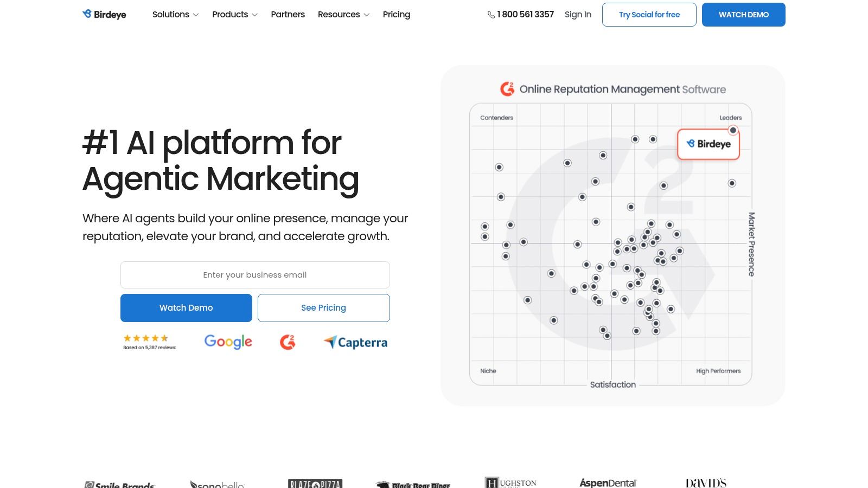The image size is (868, 488).
Task: Click the phone icon beside the number
Action: (x=491, y=15)
